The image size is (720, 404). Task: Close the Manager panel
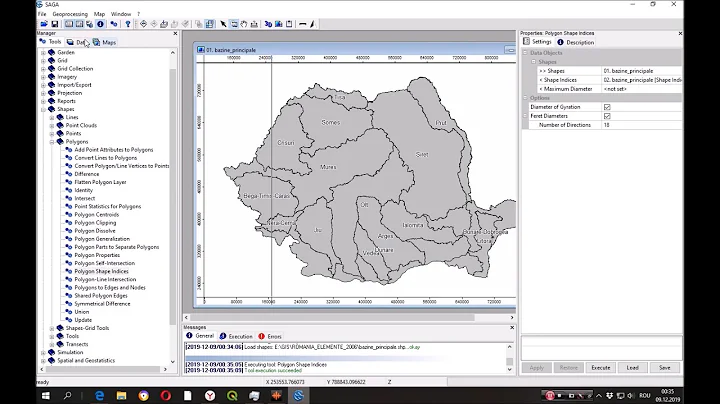click(x=175, y=34)
